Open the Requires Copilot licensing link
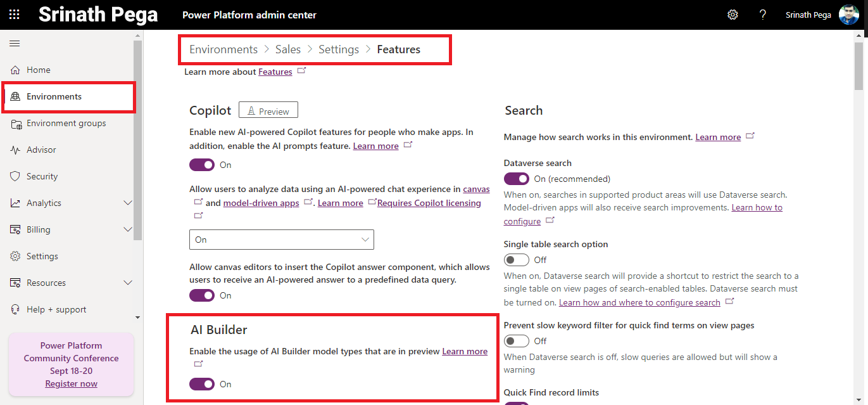868x405 pixels. point(429,203)
